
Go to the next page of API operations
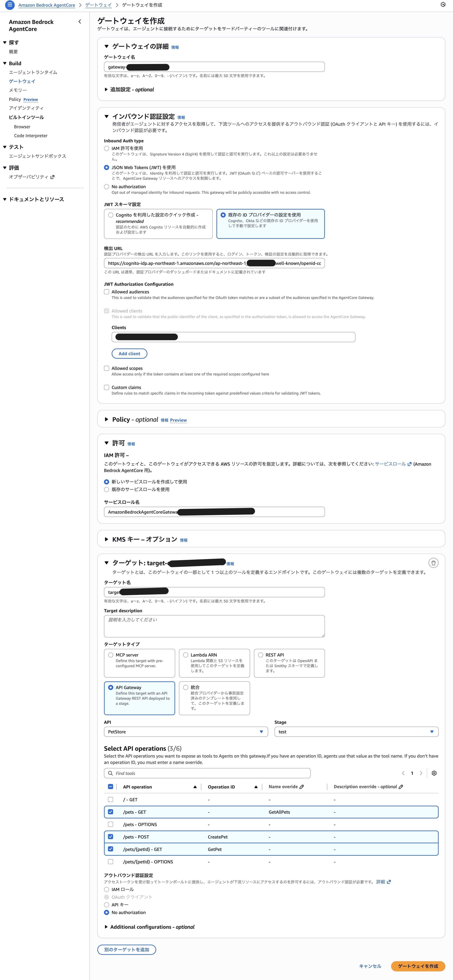421,773
